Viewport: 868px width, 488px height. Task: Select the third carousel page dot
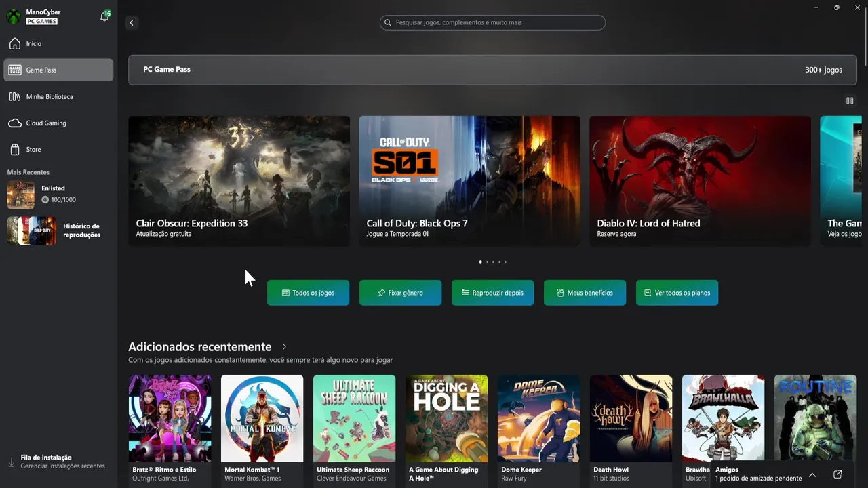click(493, 262)
